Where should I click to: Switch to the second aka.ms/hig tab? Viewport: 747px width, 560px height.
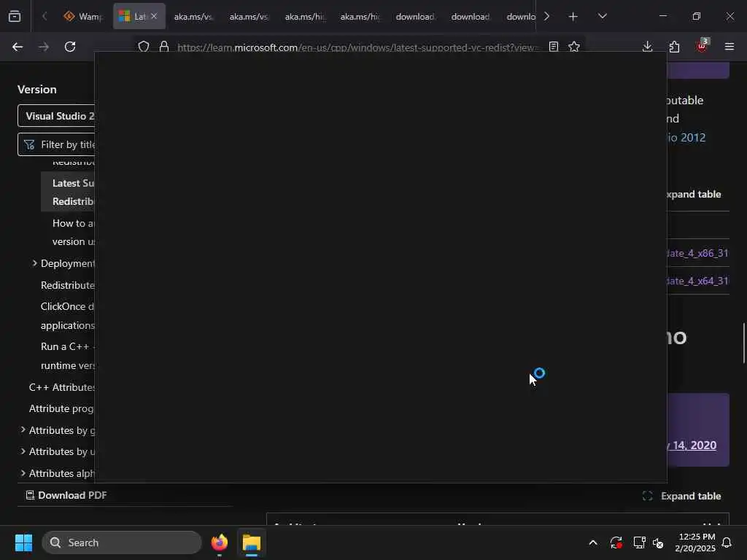click(359, 16)
